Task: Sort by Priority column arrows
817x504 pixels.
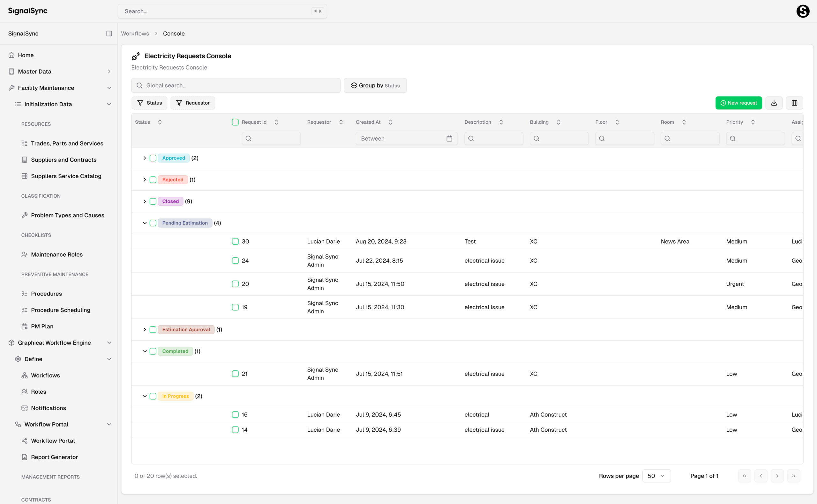Action: pyautogui.click(x=753, y=122)
